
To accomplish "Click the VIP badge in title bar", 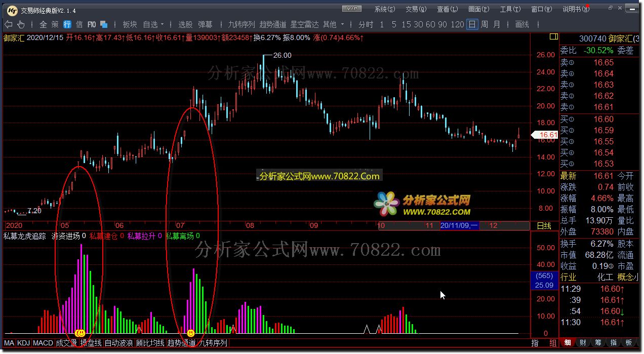I will [x=351, y=9].
